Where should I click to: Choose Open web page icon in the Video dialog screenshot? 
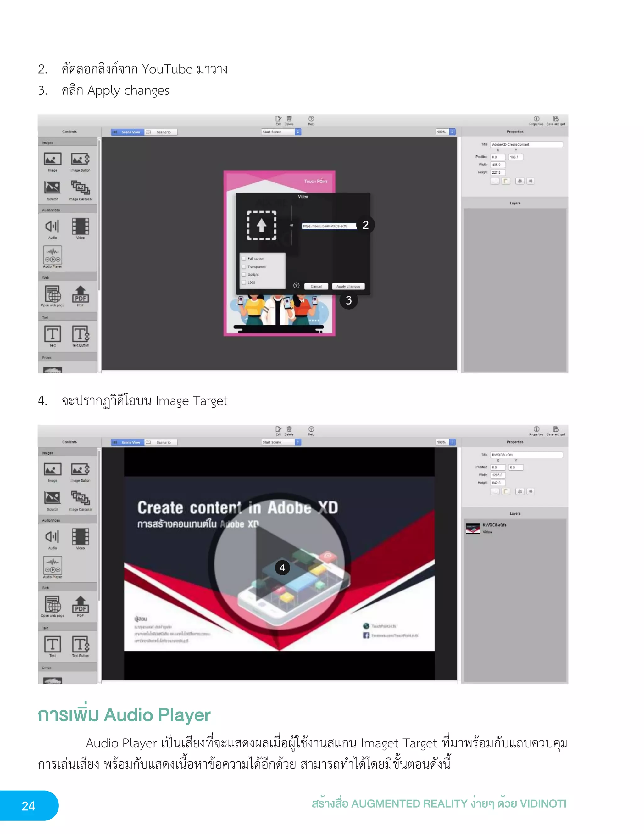pyautogui.click(x=53, y=294)
